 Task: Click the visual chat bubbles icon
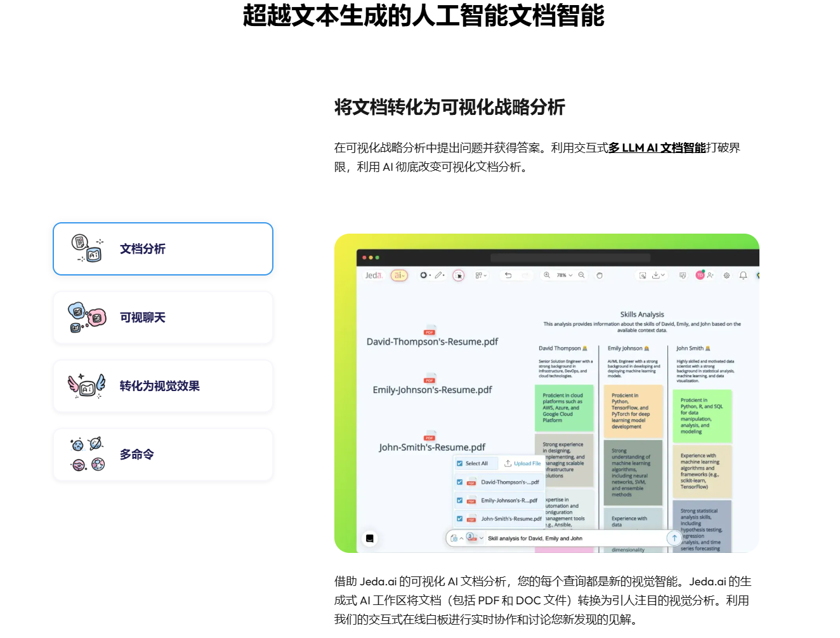click(88, 317)
